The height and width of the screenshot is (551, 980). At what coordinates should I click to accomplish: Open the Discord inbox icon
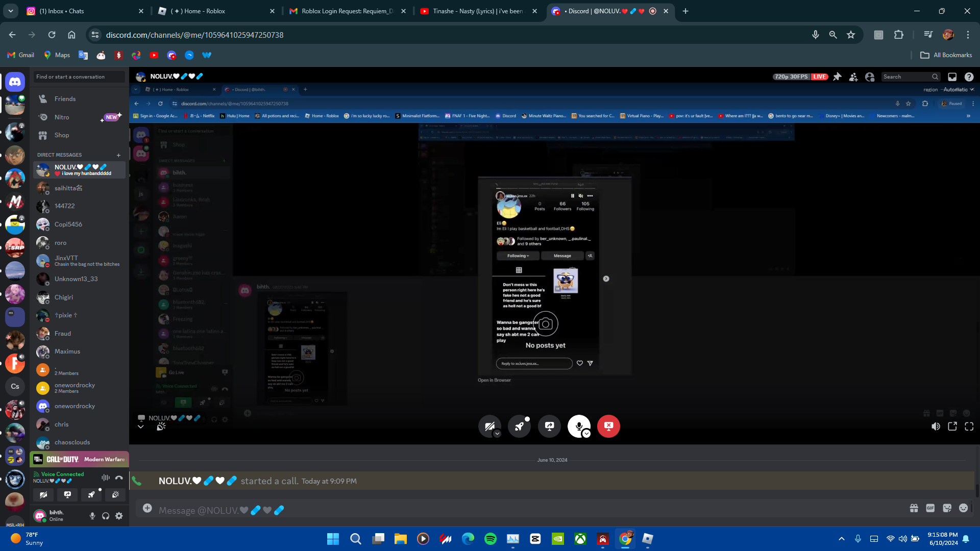pos(952,77)
